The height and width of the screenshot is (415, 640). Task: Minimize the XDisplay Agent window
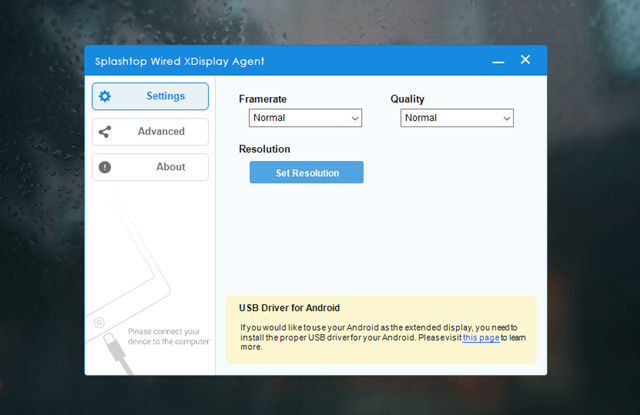pyautogui.click(x=497, y=61)
